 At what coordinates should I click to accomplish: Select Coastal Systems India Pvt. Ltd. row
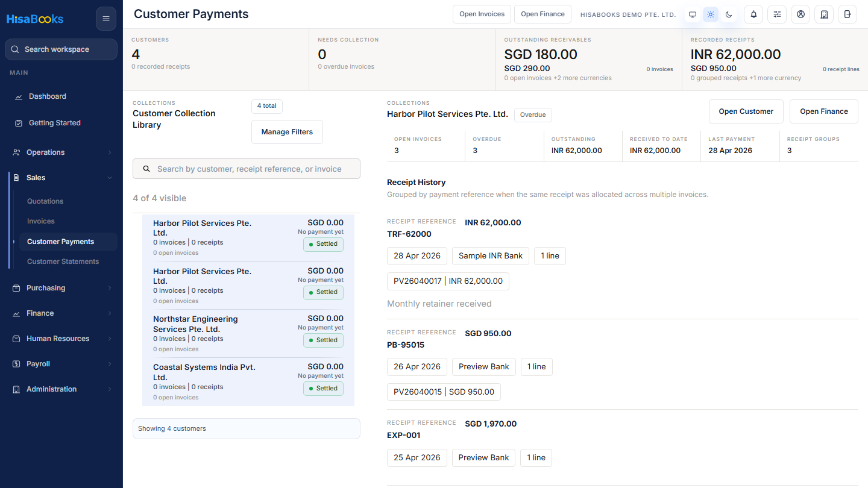tap(248, 382)
